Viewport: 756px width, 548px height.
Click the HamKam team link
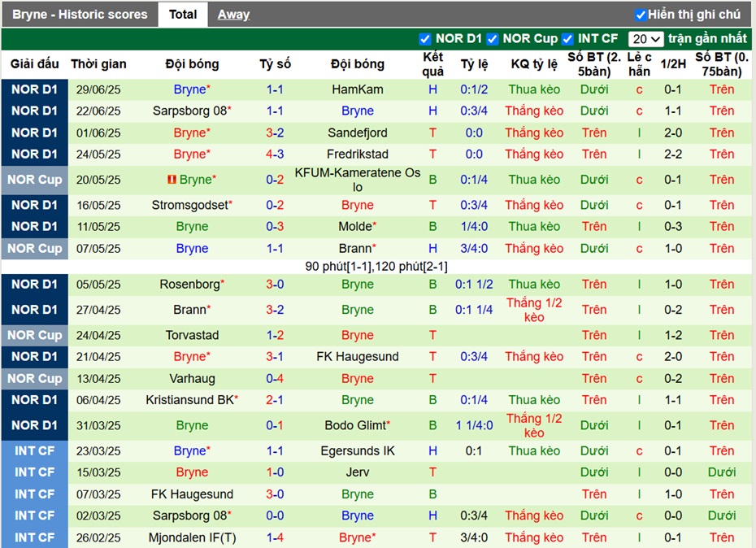[x=357, y=89]
